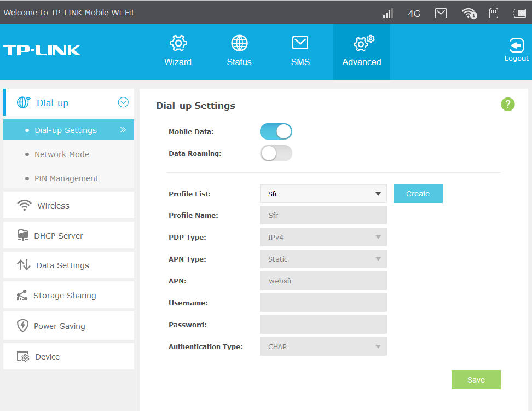The height and width of the screenshot is (411, 532).
Task: Open the DHCP Server menu label
Action: 59,236
